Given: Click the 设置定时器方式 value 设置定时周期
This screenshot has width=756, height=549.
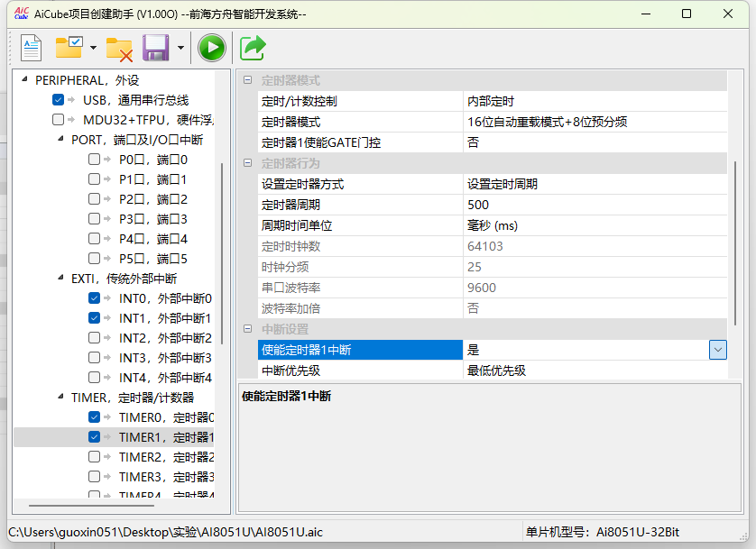Looking at the screenshot, I should point(595,184).
